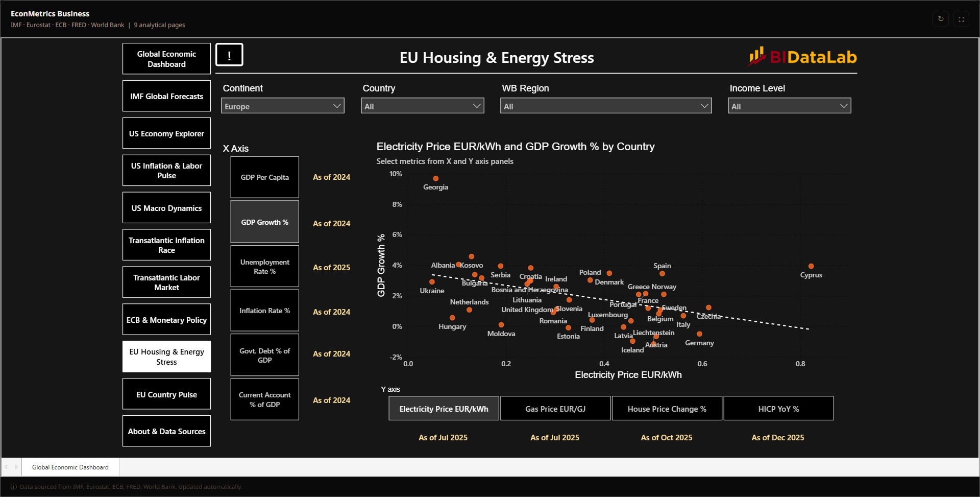Image resolution: width=980 pixels, height=497 pixels.
Task: Open EU Country Pulse page
Action: coord(166,394)
